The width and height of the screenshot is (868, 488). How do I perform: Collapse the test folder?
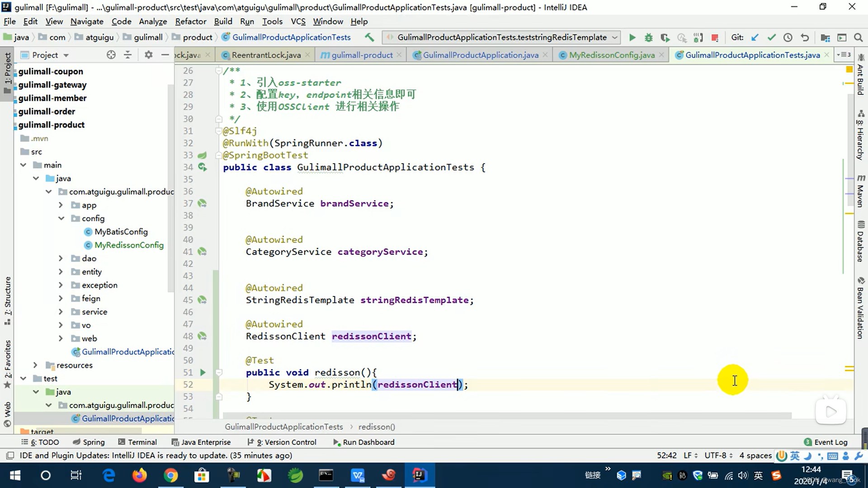pos(23,379)
